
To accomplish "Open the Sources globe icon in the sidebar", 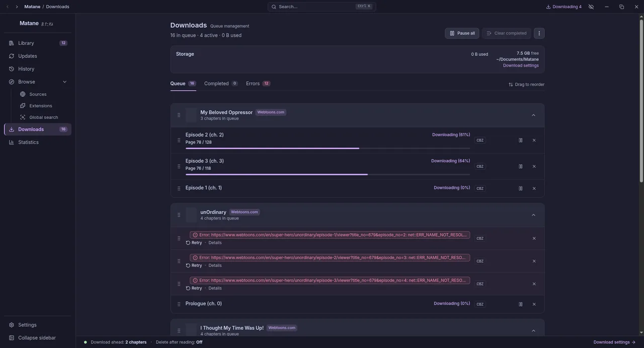I will tap(23, 94).
